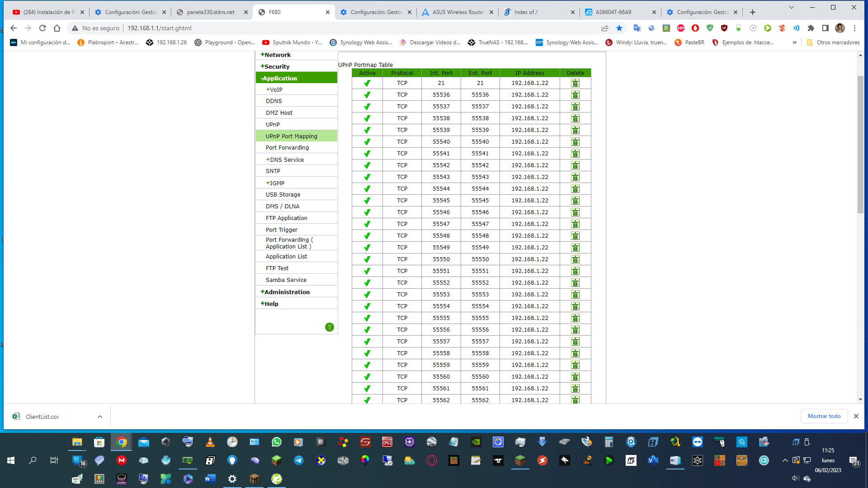Image resolution: width=868 pixels, height=488 pixels.
Task: Click active checkmark for port 55536
Action: click(x=367, y=95)
